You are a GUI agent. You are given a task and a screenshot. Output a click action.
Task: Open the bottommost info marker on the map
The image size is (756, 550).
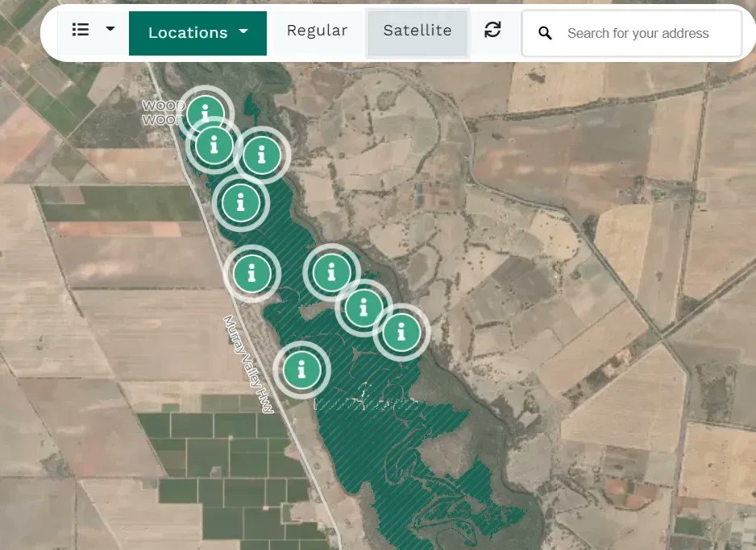[x=302, y=370]
